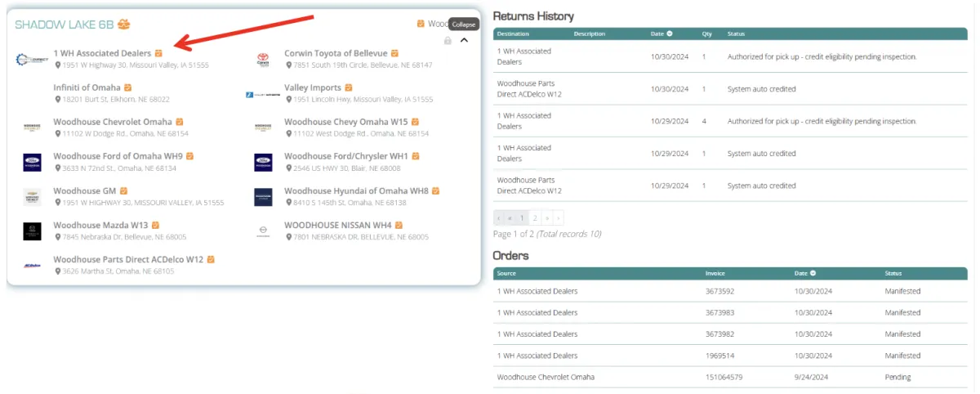
Task: Click Pending status in Orders table
Action: click(x=898, y=377)
